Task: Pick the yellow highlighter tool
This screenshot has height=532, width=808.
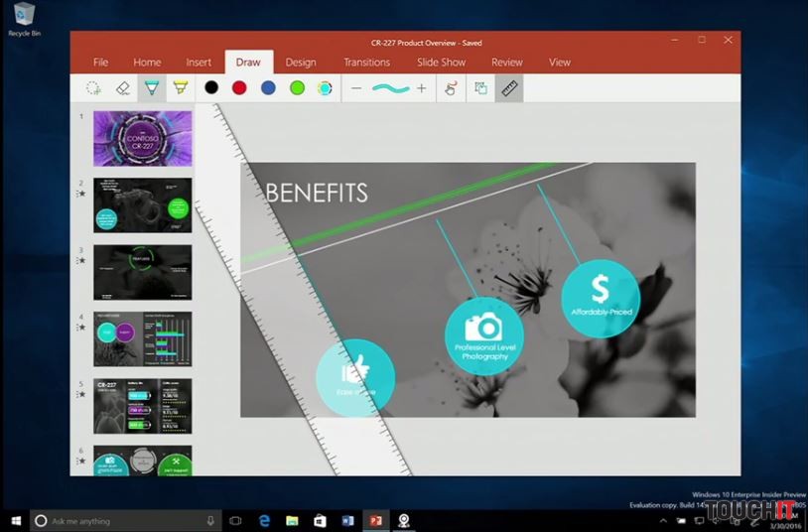Action: point(180,88)
